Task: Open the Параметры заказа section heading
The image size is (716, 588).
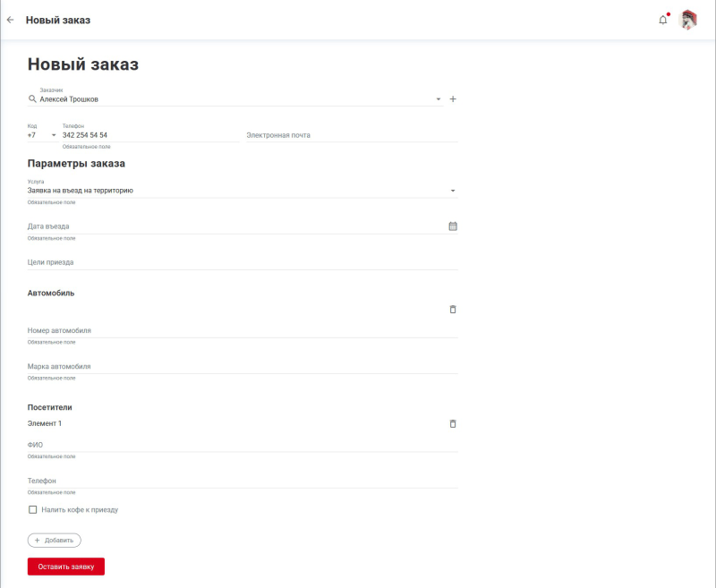Action: [x=77, y=164]
